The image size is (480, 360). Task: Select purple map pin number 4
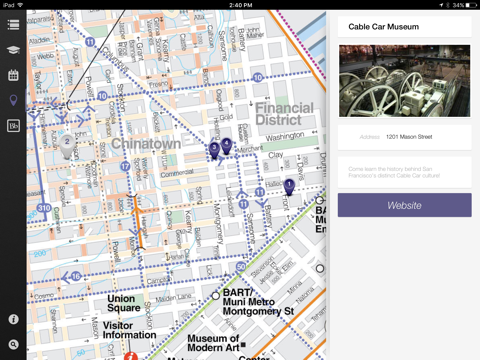[x=226, y=146]
